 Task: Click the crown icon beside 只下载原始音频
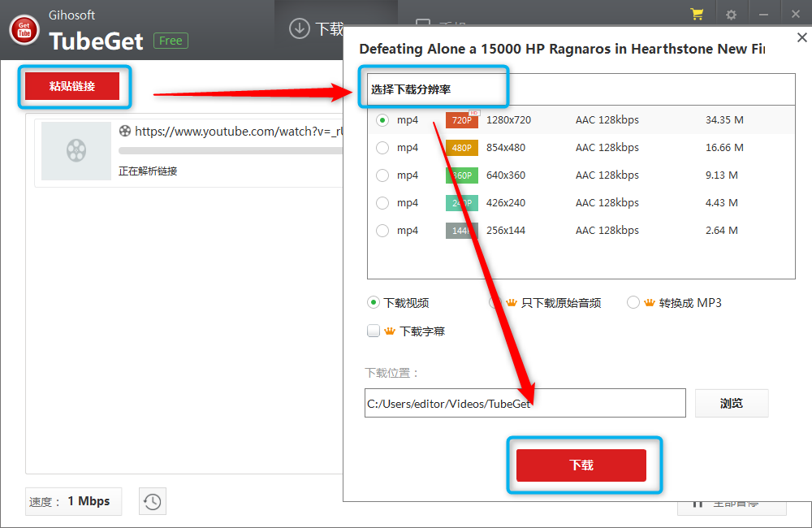[511, 303]
